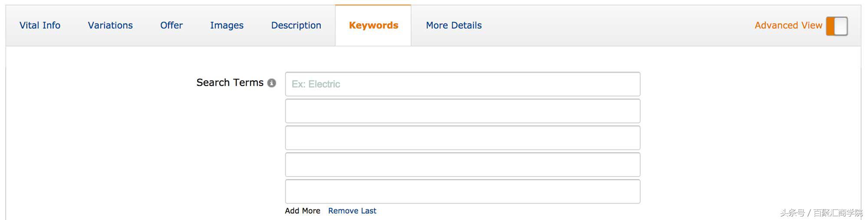Click the third search terms field
868x220 pixels.
click(x=463, y=138)
